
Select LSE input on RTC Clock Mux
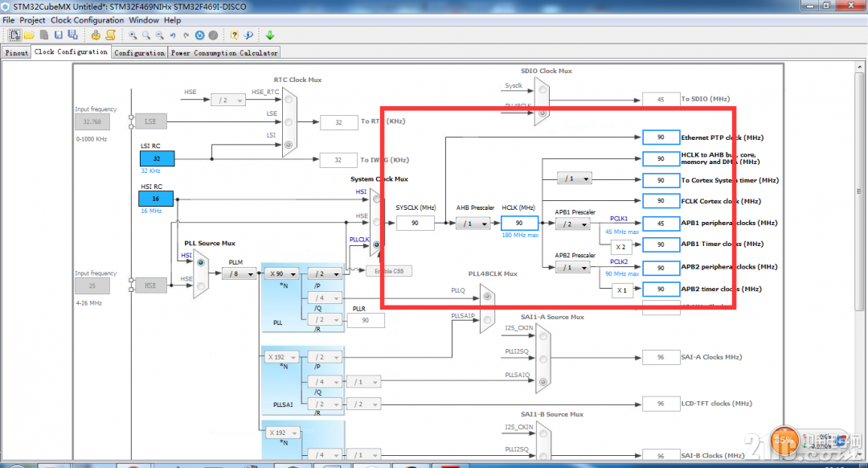point(289,122)
